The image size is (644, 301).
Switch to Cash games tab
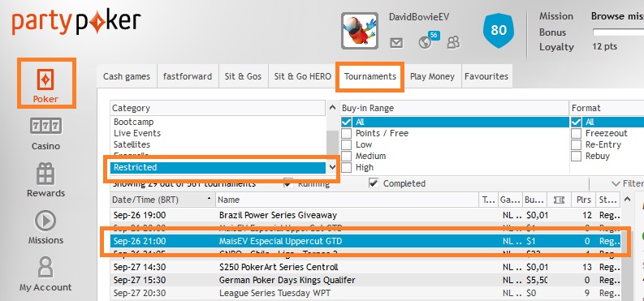tap(127, 76)
